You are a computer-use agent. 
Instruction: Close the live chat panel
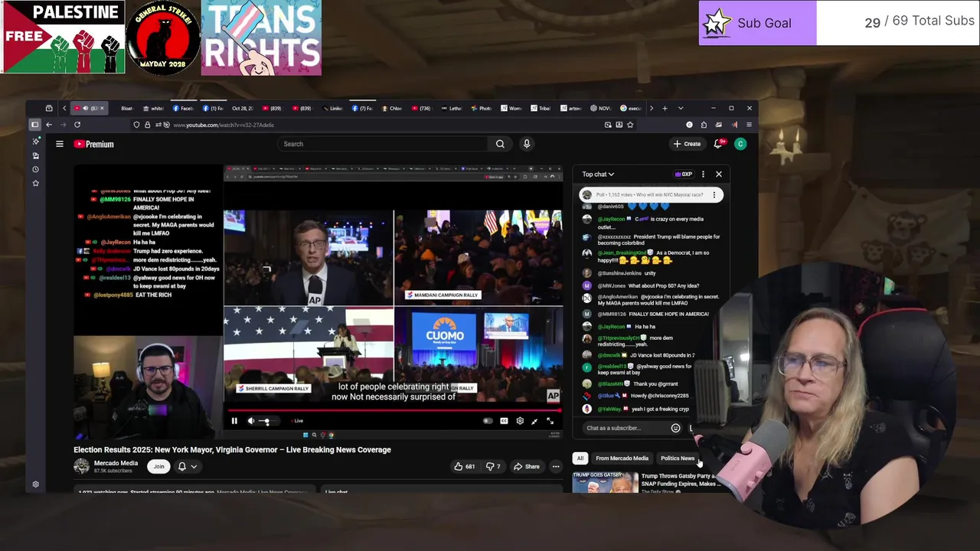point(719,174)
